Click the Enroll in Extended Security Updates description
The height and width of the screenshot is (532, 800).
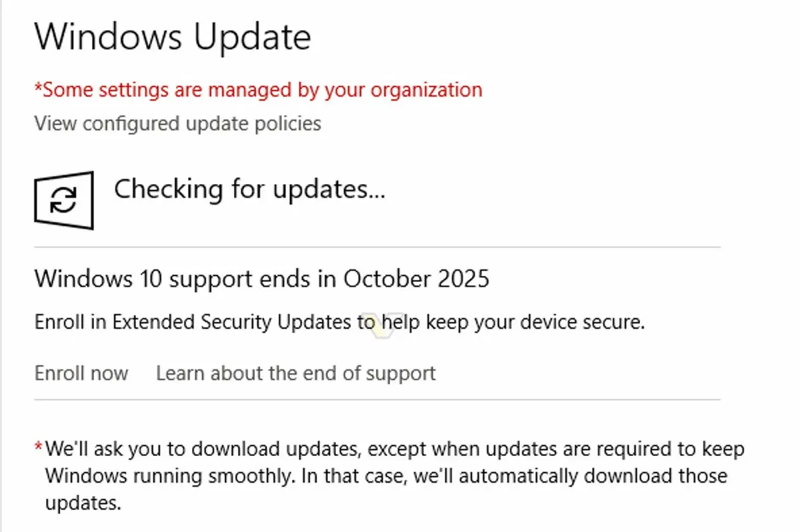click(339, 323)
